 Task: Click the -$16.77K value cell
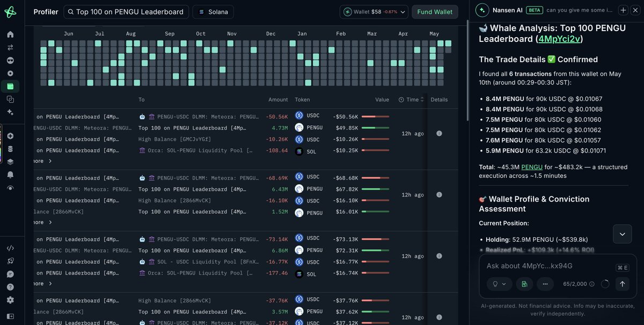pyautogui.click(x=345, y=262)
